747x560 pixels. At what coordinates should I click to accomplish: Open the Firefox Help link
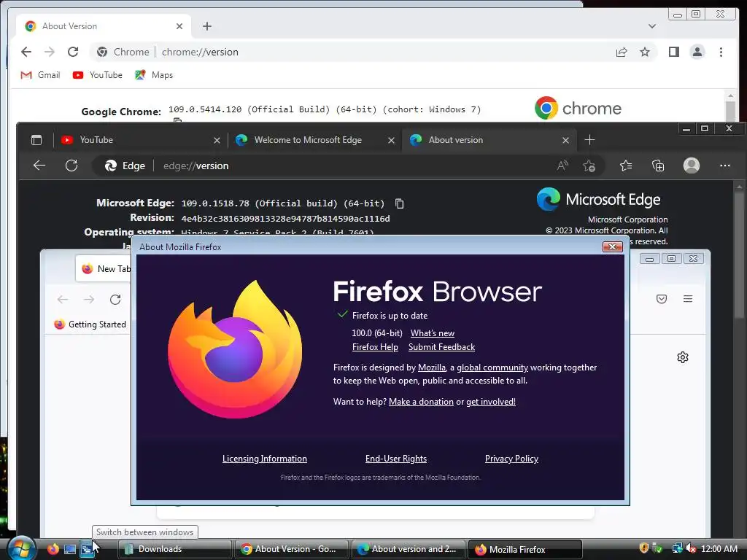(375, 347)
